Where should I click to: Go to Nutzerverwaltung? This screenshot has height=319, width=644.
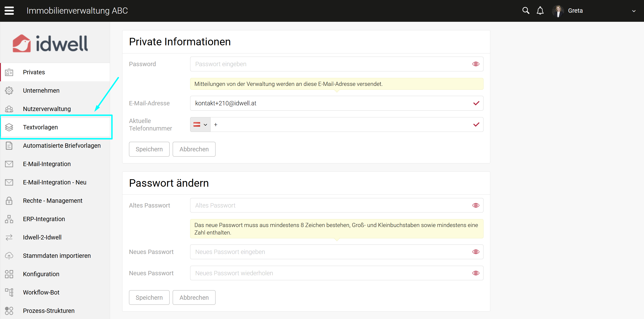(55, 109)
